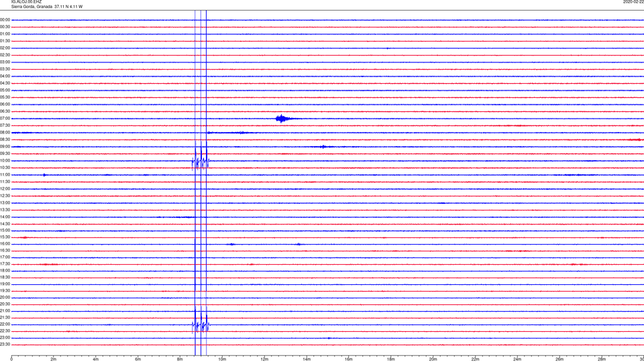Click the 23:00 row time label
The width and height of the screenshot is (644, 362).
pos(5,338)
